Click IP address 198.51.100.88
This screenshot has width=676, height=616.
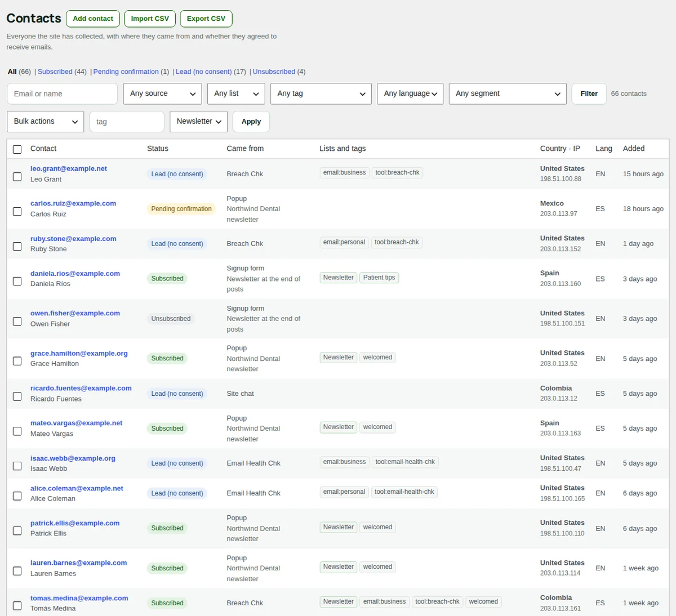(561, 179)
